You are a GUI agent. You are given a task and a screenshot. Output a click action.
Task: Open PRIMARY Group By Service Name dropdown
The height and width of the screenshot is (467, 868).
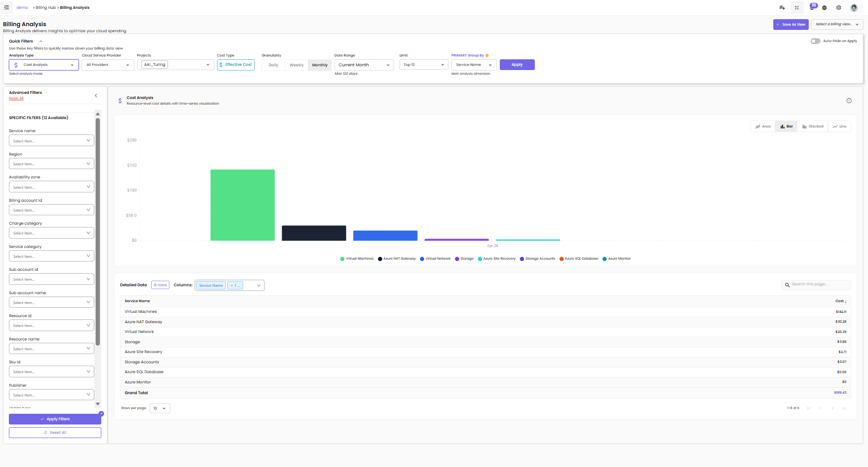474,65
